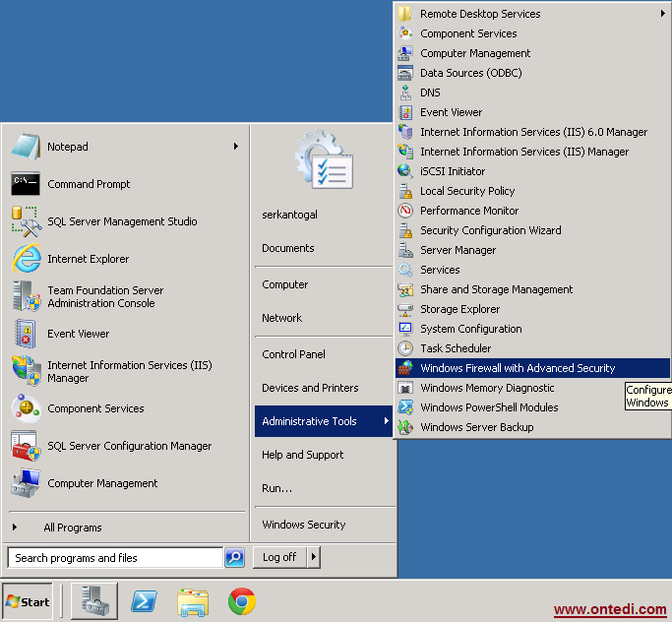Open Windows PowerShell Modules
Screen dimensions: 672x622
[x=532, y=407]
